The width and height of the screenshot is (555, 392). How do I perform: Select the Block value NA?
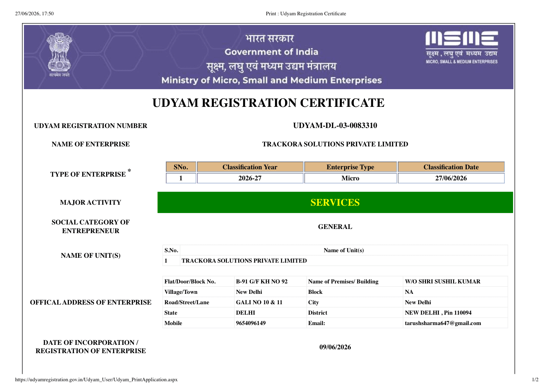409,292
